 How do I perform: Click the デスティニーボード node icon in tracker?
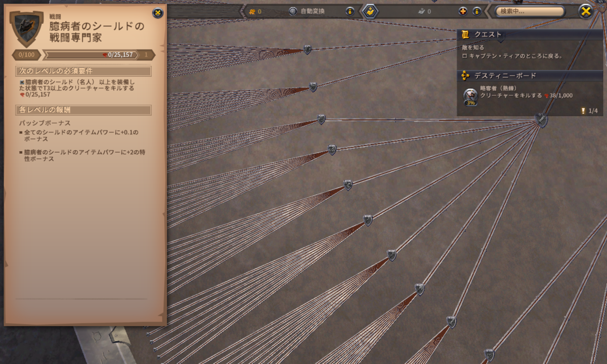click(x=465, y=75)
